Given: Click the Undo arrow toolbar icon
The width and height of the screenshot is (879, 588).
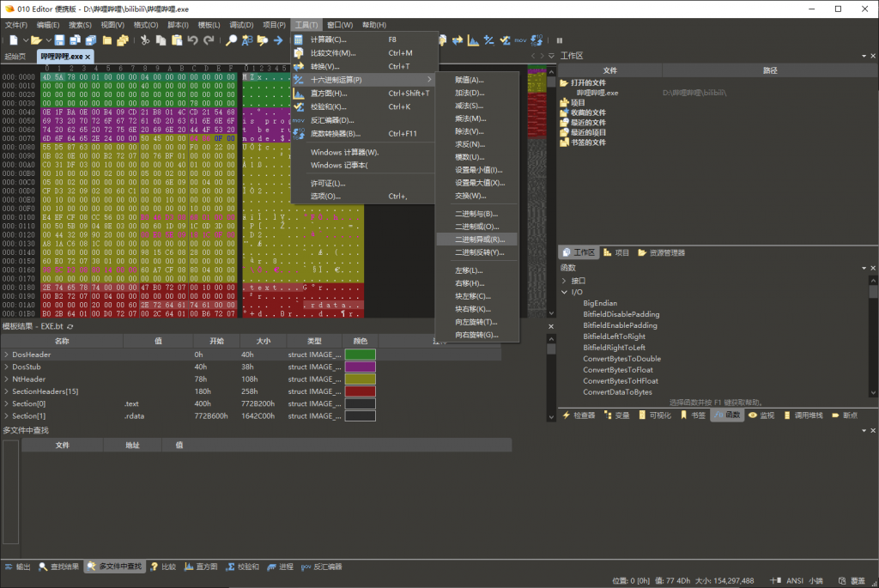Looking at the screenshot, I should tap(192, 40).
